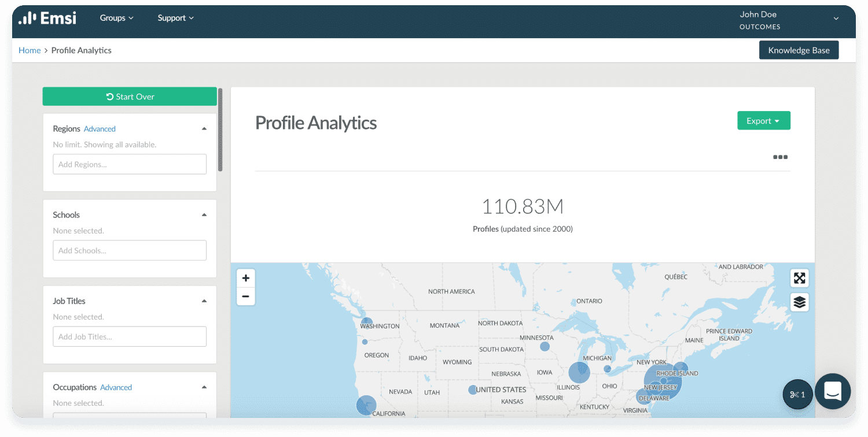Collapse the Schools filter panel
This screenshot has width=868, height=437.
[x=204, y=215]
